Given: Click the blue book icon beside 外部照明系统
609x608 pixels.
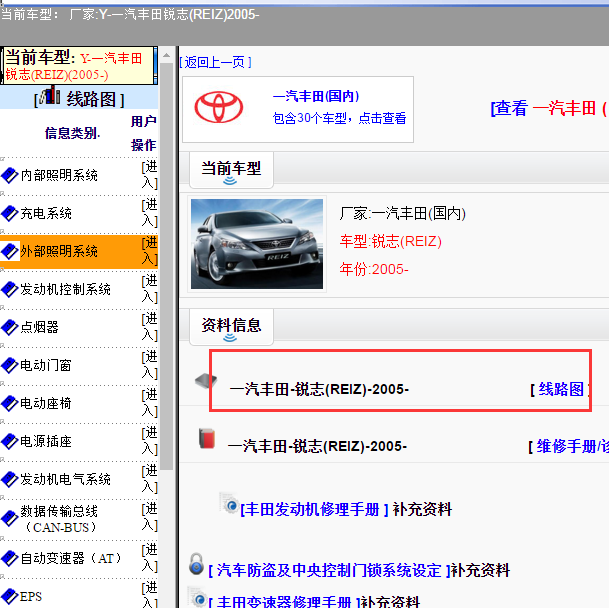Looking at the screenshot, I should 10,251.
